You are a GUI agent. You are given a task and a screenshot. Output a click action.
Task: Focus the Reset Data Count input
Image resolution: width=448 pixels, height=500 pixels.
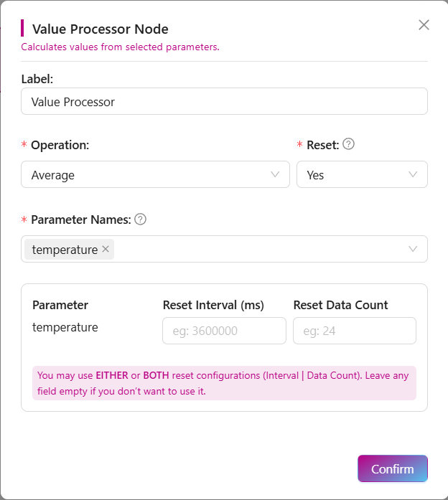click(x=355, y=331)
